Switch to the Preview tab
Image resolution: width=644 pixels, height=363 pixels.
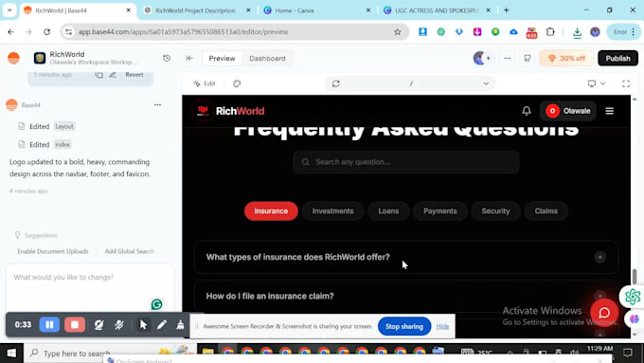[222, 59]
